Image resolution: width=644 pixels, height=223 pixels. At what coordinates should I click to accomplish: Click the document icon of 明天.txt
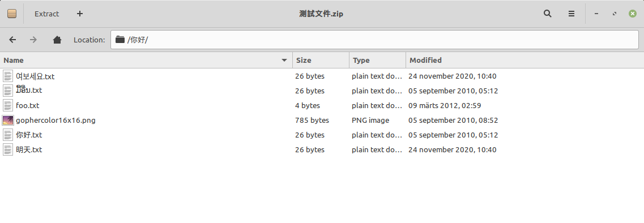click(8, 150)
